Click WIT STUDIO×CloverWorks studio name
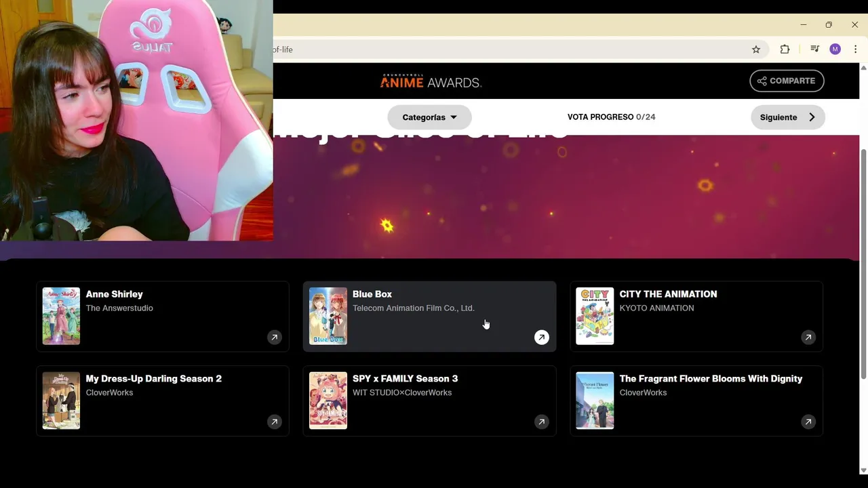The image size is (868, 488). (402, 393)
